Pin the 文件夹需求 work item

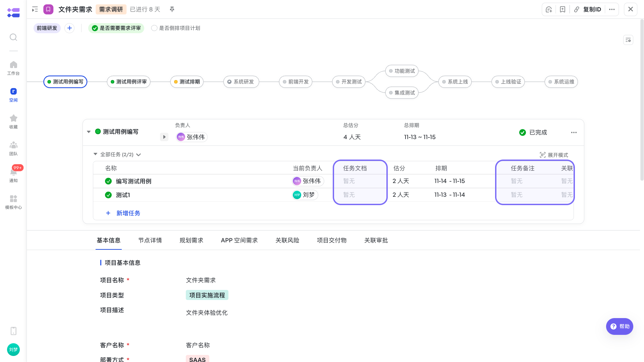click(172, 9)
